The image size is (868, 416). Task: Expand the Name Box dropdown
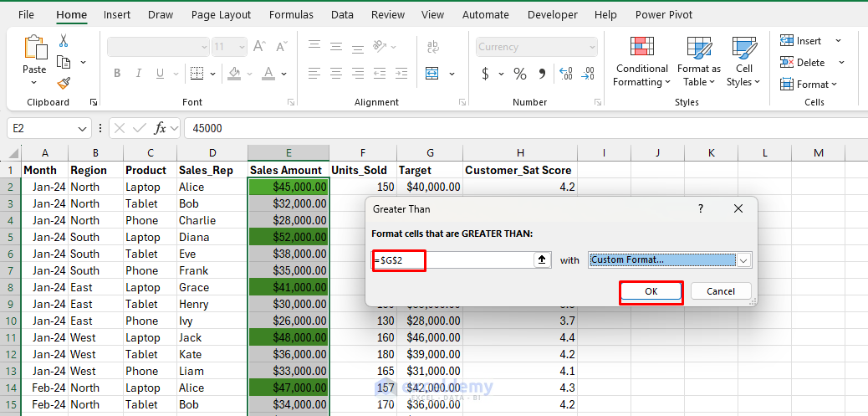(83, 129)
